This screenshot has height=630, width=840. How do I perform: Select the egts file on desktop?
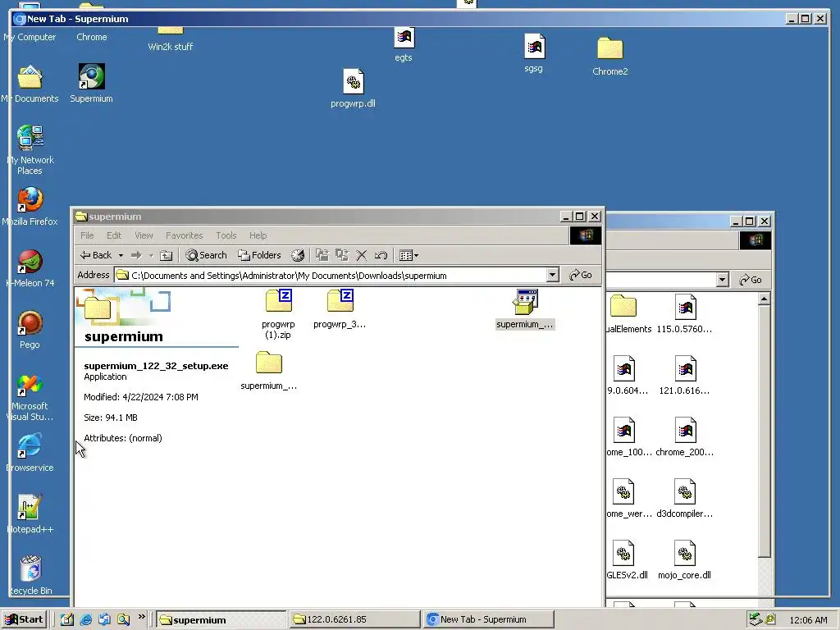404,44
